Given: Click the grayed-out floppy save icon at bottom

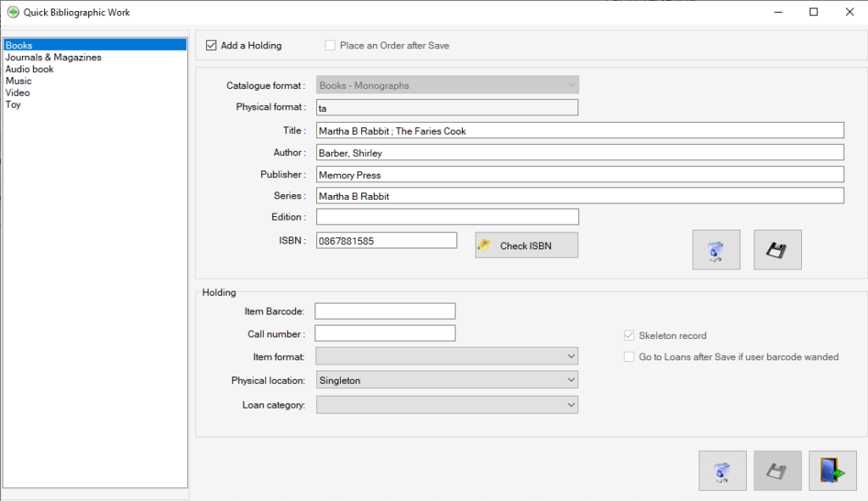Looking at the screenshot, I should click(777, 470).
